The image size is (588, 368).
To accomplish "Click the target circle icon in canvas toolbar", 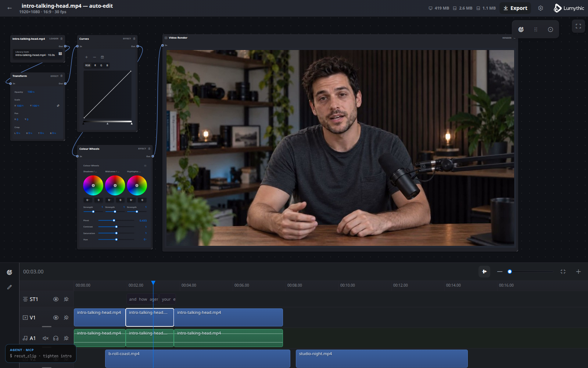I will (550, 29).
